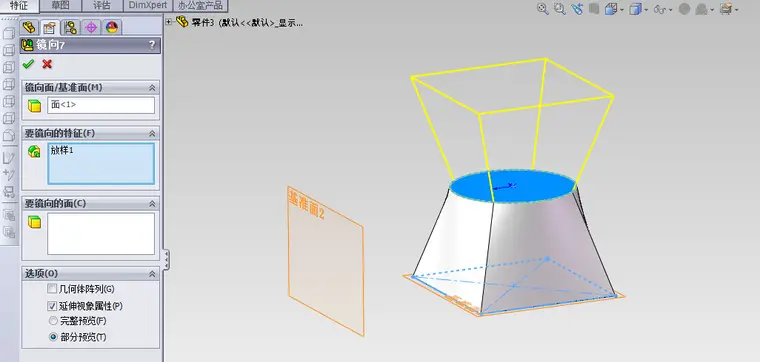
Task: Switch to the PropertyManager tab icon
Action: pos(49,27)
